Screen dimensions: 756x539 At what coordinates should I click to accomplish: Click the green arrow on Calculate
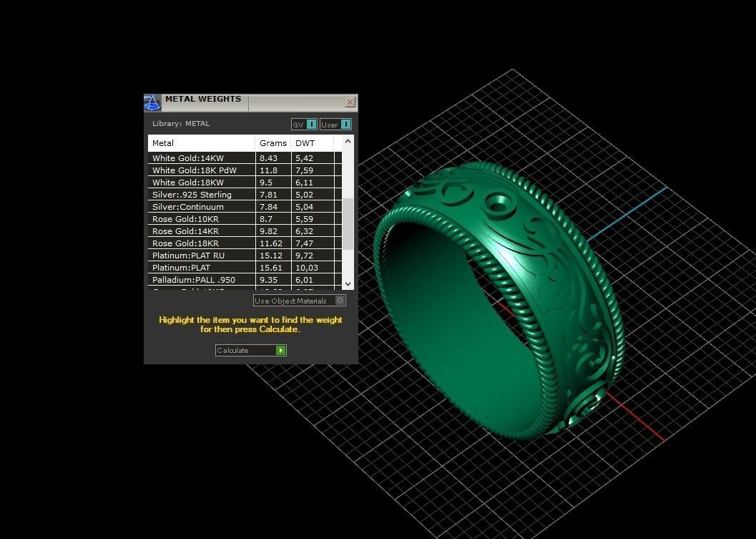coord(280,350)
